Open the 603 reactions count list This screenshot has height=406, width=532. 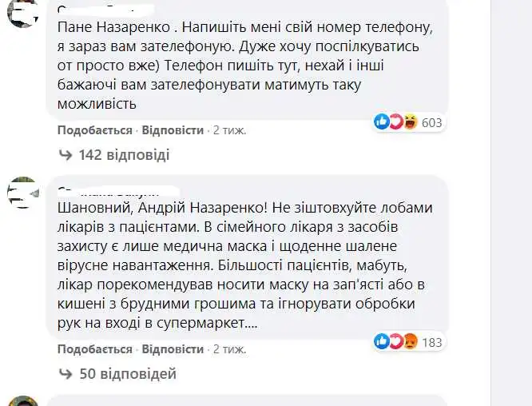click(431, 122)
